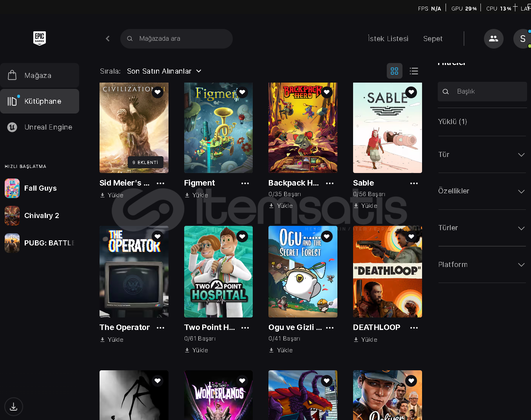The width and height of the screenshot is (531, 420).
Task: Open the Sable cover thumbnail
Action: (388, 128)
